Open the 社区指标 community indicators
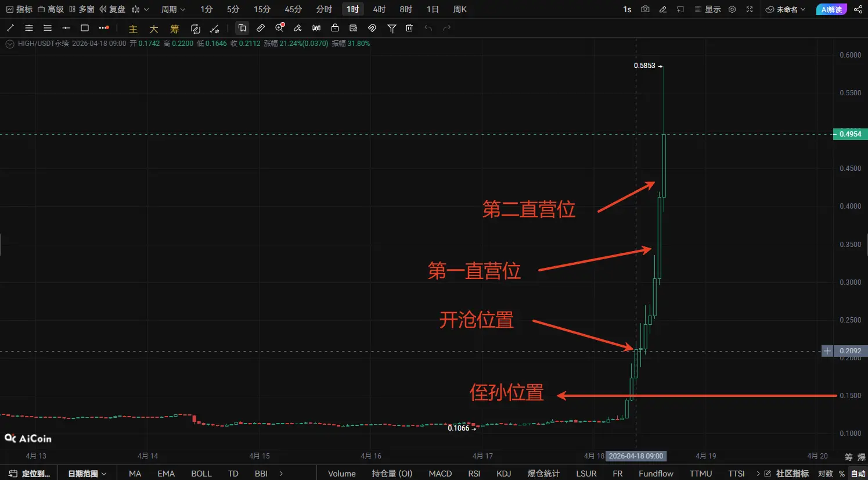Screen dimensions: 868x480 (787, 474)
